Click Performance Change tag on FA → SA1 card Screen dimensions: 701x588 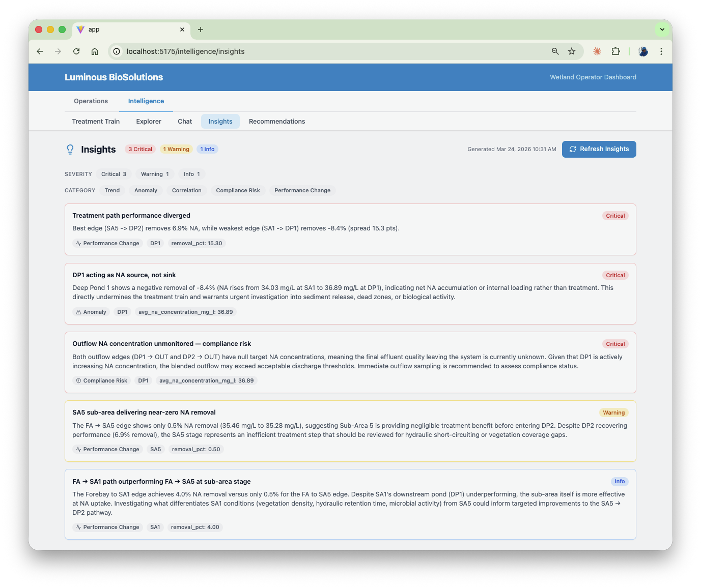click(107, 527)
